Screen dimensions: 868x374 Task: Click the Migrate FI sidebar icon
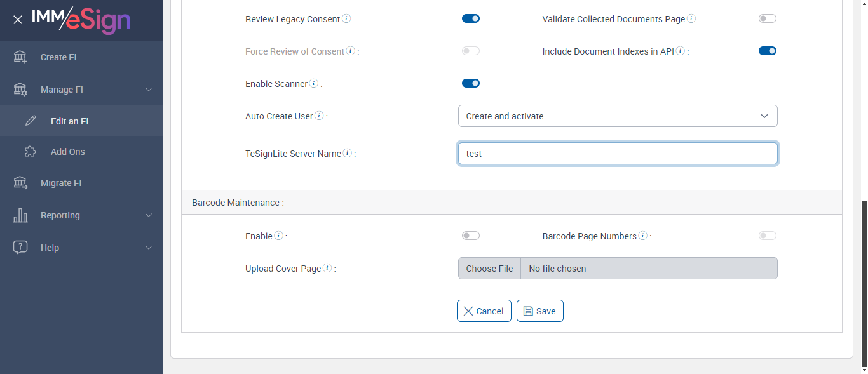[20, 183]
